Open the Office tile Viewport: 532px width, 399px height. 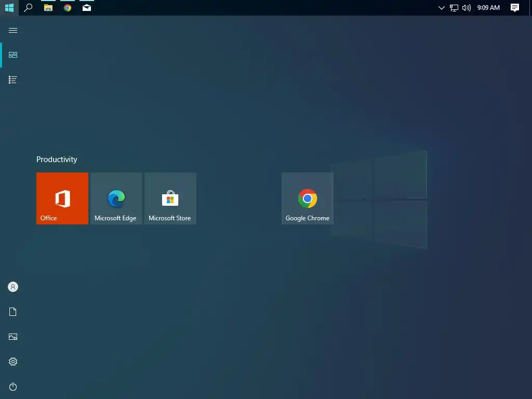(62, 198)
